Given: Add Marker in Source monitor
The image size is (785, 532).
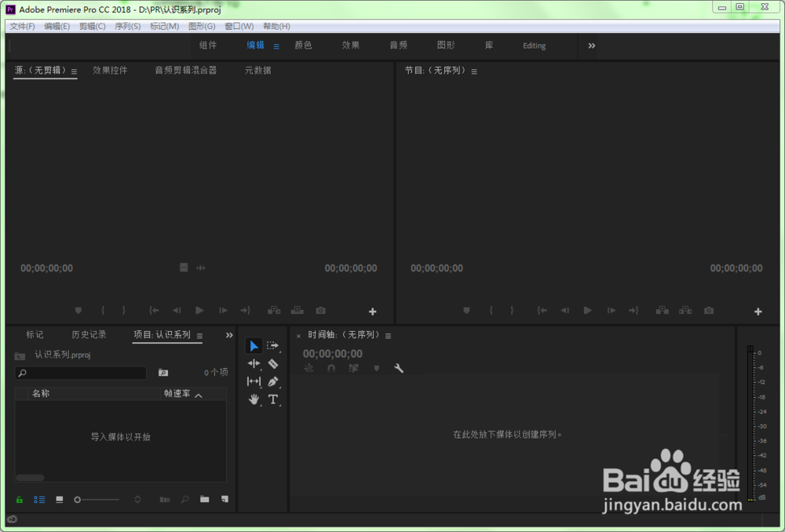Looking at the screenshot, I should point(78,310).
